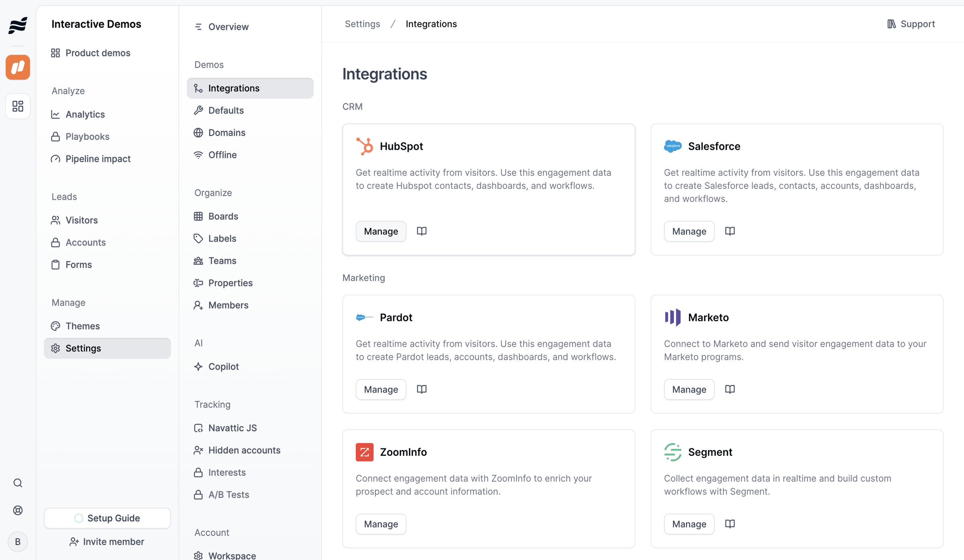The image size is (964, 560).
Task: Open Visitors in Leads section
Action: click(107, 220)
